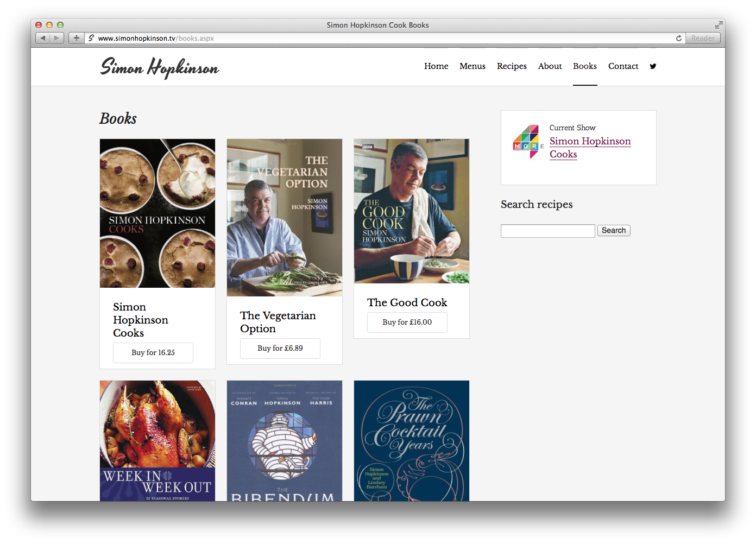Open The Prawn Cocktail Years book cover
This screenshot has height=544, width=756.
pos(412,441)
